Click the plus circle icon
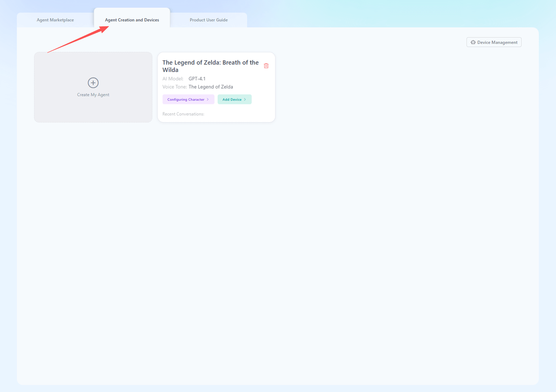This screenshot has width=556, height=392. pyautogui.click(x=93, y=83)
